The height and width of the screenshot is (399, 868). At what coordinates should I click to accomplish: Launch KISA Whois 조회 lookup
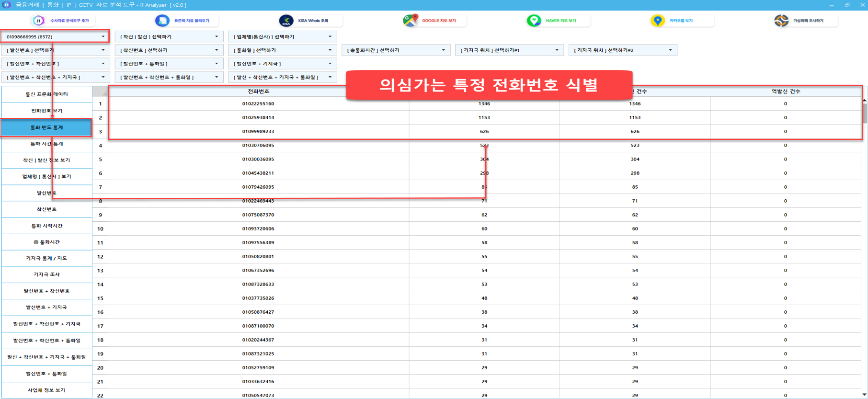pyautogui.click(x=286, y=21)
